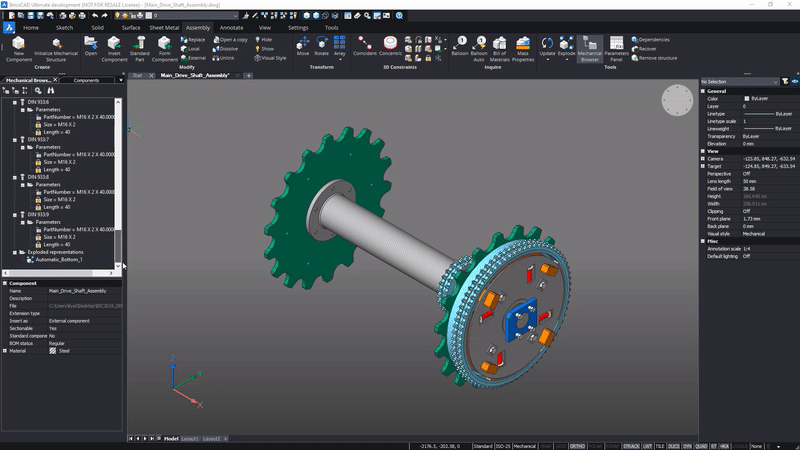Open the Sheet Metal ribbon tab

click(164, 28)
